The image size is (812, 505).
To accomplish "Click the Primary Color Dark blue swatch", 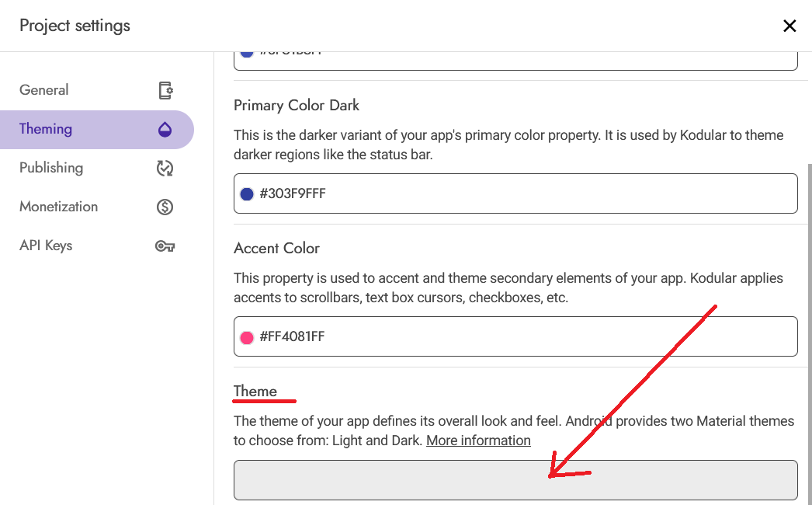I will tap(247, 194).
